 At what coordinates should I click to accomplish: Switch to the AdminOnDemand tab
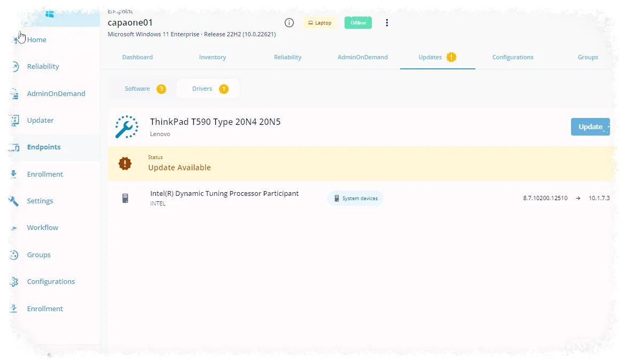(363, 57)
